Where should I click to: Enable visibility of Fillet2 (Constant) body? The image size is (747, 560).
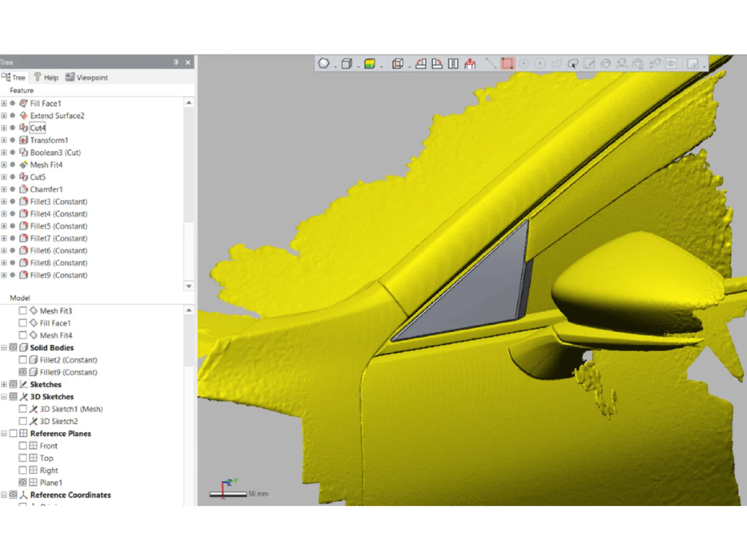[x=23, y=360]
